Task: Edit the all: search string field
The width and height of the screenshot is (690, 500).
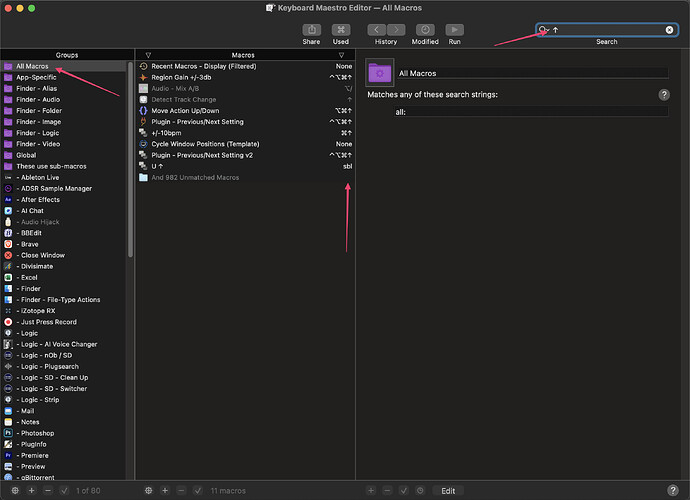Action: [531, 112]
